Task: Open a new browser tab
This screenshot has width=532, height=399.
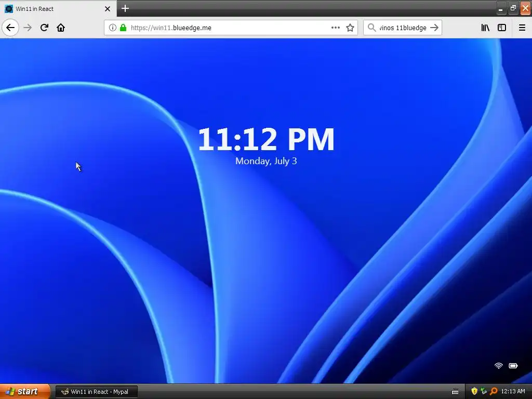Action: tap(125, 8)
